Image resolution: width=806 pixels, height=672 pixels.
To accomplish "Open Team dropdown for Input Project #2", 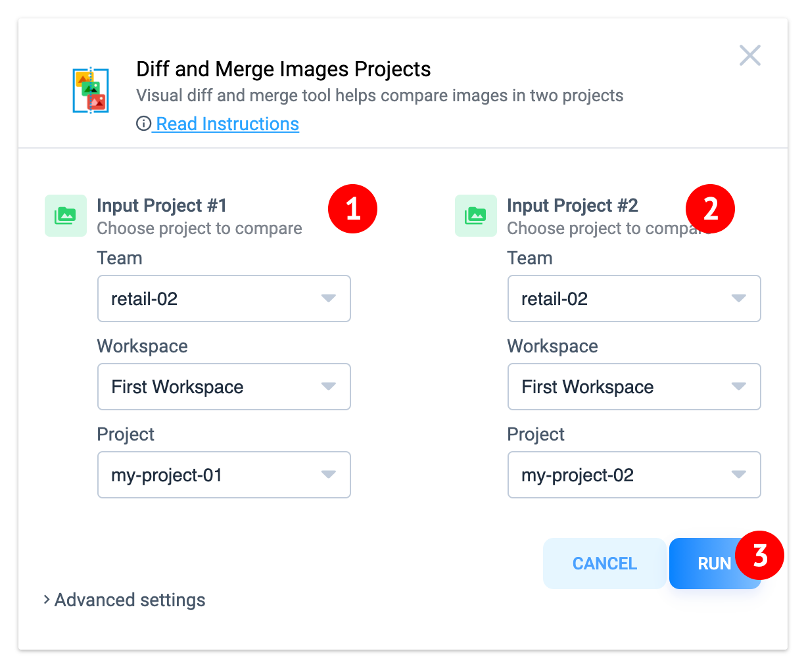I will click(x=634, y=299).
